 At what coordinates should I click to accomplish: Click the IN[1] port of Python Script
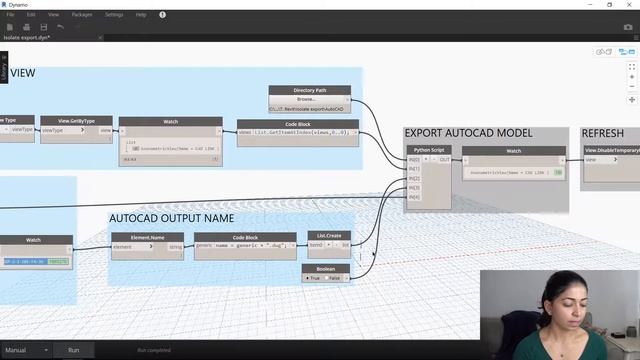tap(414, 169)
